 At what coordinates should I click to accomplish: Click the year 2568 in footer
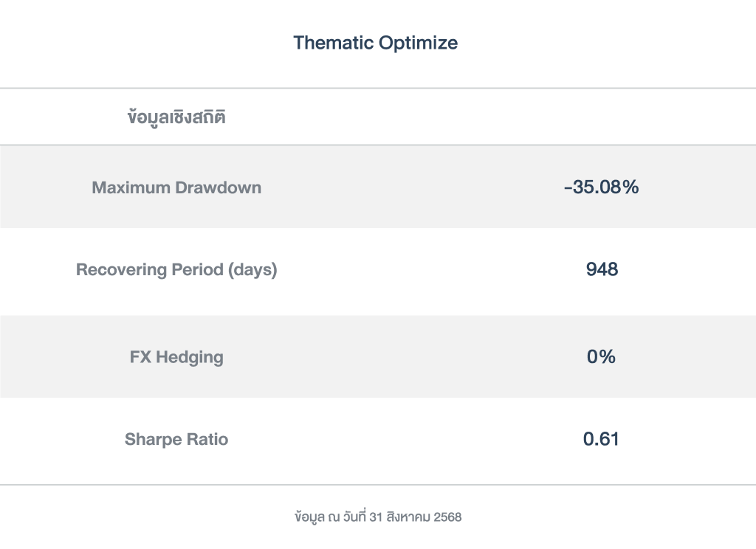click(447, 517)
